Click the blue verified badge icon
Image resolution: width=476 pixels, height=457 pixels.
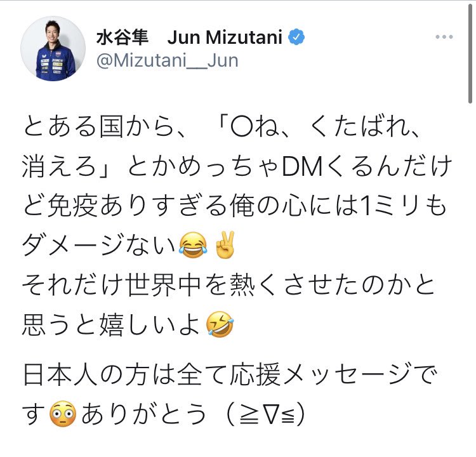(296, 37)
